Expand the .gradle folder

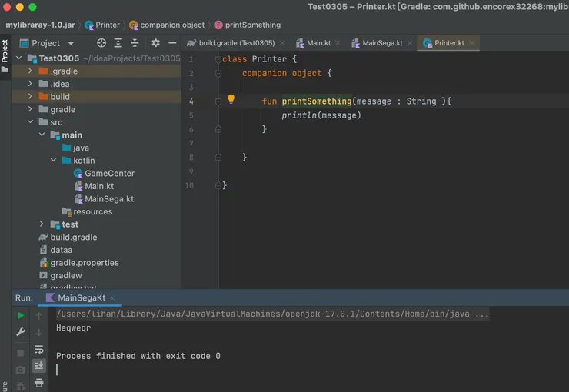31,71
